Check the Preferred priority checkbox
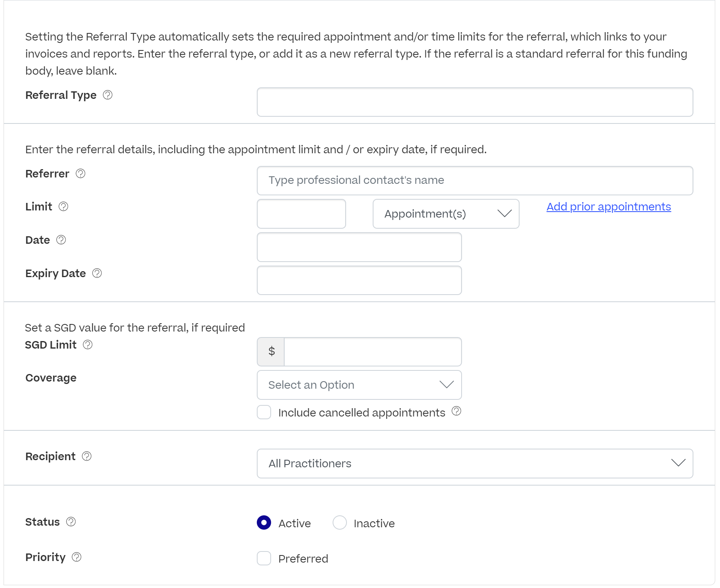 tap(264, 558)
